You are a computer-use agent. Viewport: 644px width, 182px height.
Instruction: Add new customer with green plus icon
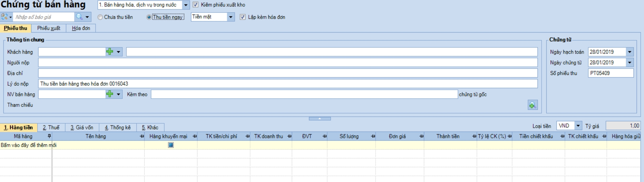coord(110,52)
